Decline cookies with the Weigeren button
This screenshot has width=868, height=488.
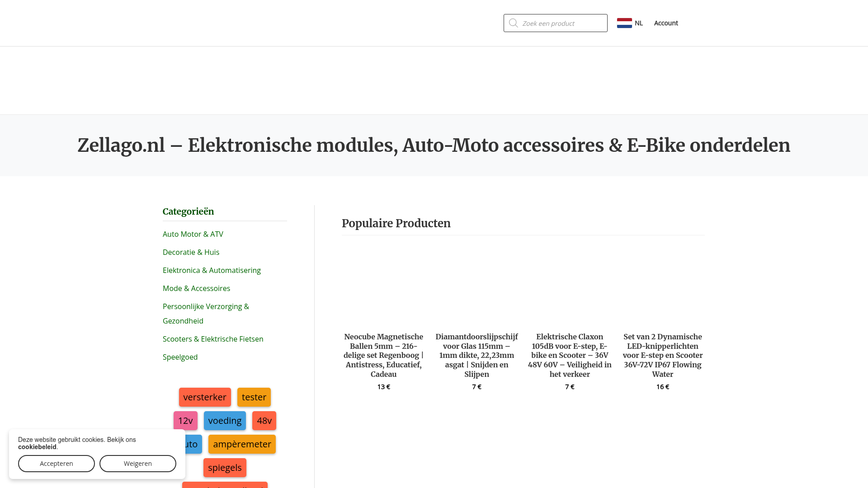click(x=138, y=464)
